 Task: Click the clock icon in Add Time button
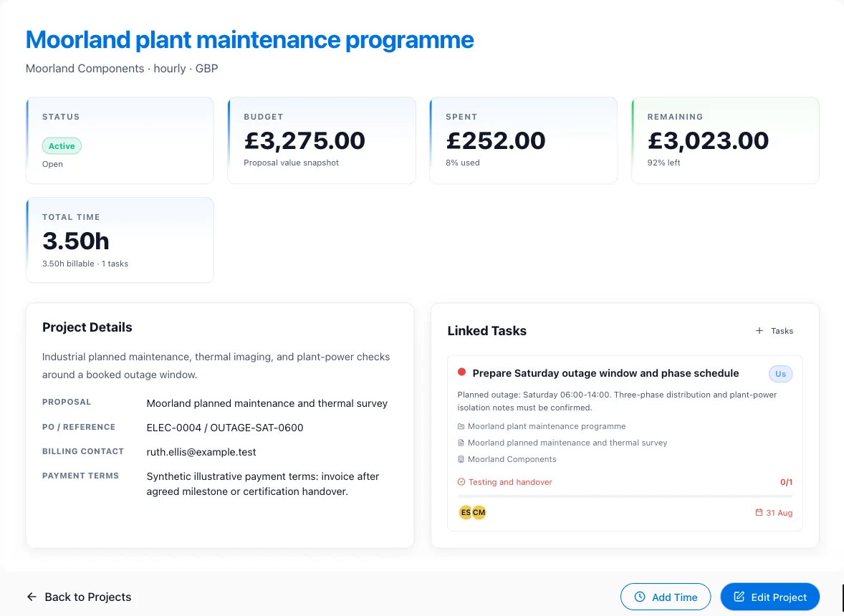(x=640, y=597)
